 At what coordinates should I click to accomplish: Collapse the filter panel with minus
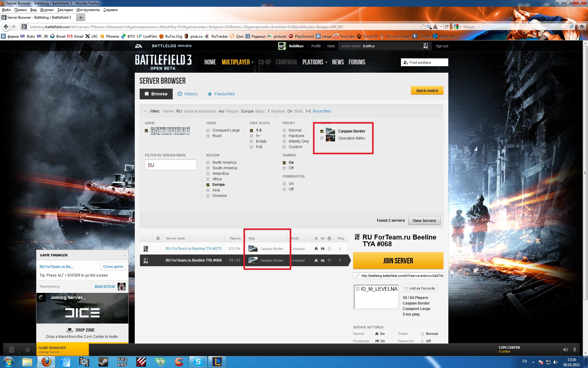145,111
